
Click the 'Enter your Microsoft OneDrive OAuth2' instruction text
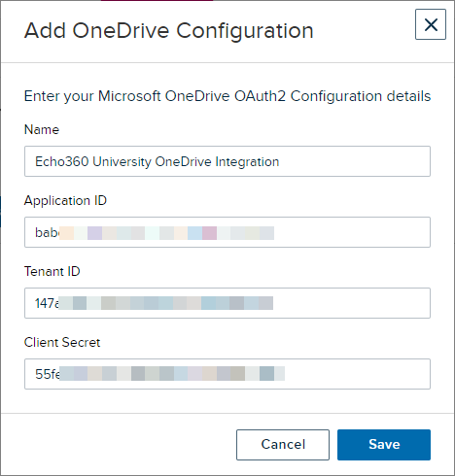pyautogui.click(x=227, y=96)
